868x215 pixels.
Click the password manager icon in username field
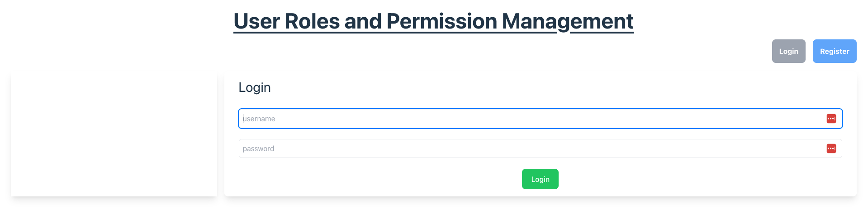pyautogui.click(x=831, y=119)
